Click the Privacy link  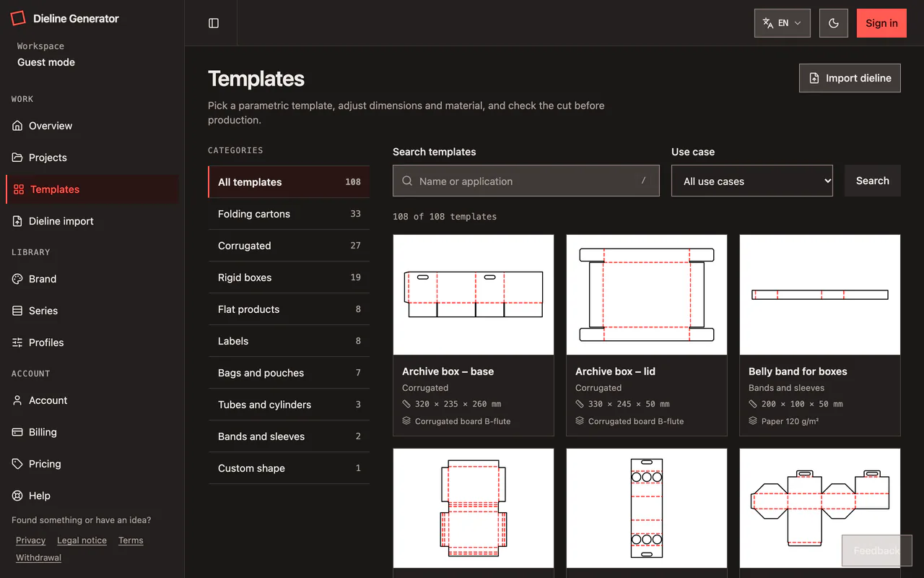[x=30, y=540]
